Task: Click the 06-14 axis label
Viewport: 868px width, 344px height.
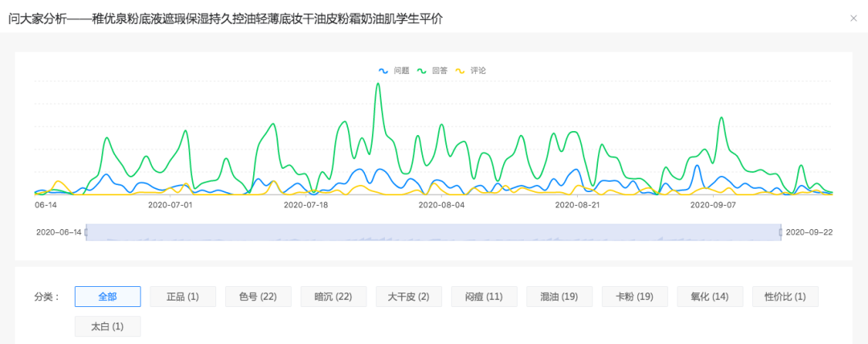Action: click(x=46, y=205)
